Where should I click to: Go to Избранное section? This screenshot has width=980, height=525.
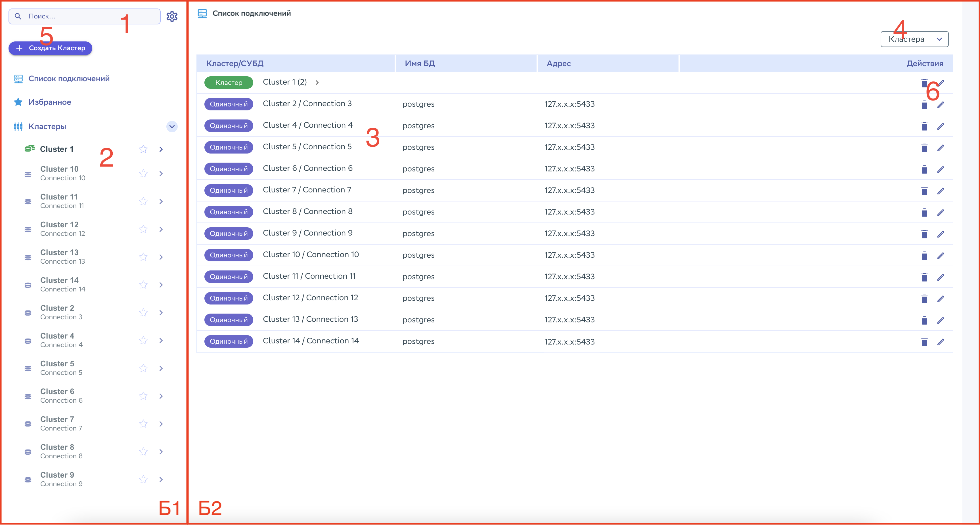[x=49, y=102]
